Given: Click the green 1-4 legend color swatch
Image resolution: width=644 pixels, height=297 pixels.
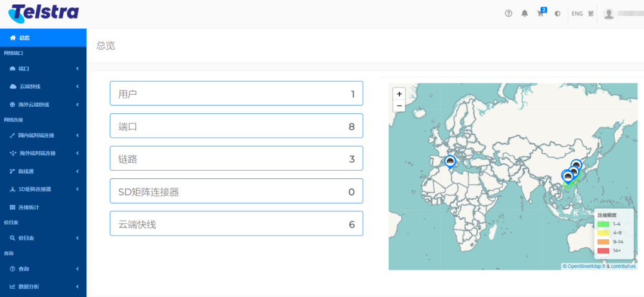Looking at the screenshot, I should tap(603, 224).
